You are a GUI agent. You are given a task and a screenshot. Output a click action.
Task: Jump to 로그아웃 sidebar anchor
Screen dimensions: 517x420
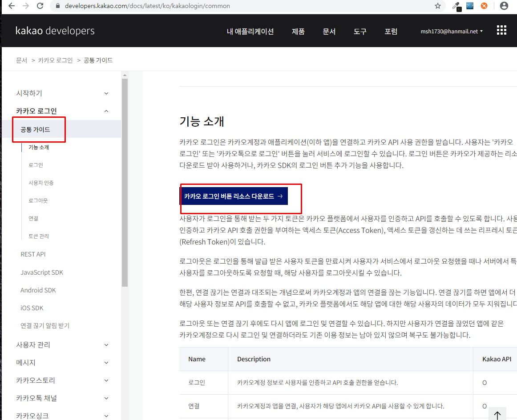38,200
